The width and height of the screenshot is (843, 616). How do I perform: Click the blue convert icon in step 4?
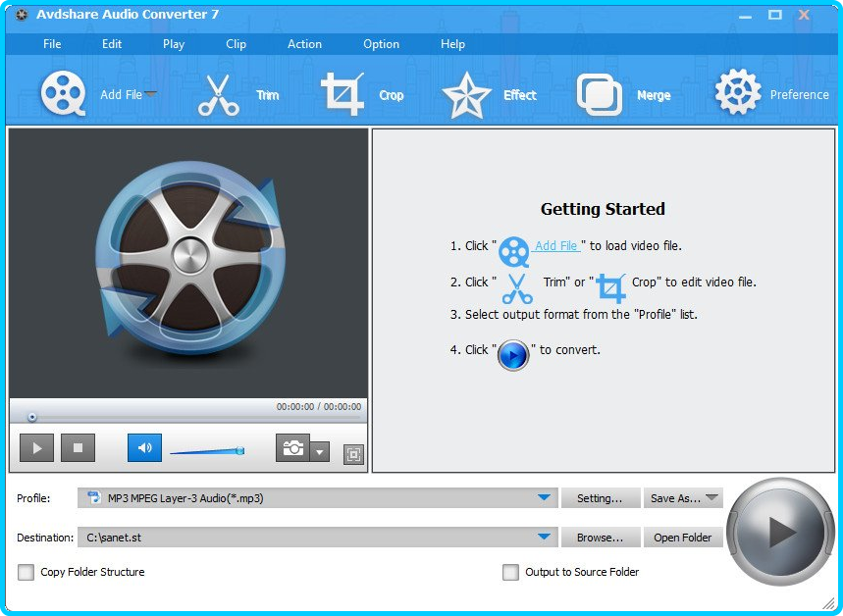(513, 355)
